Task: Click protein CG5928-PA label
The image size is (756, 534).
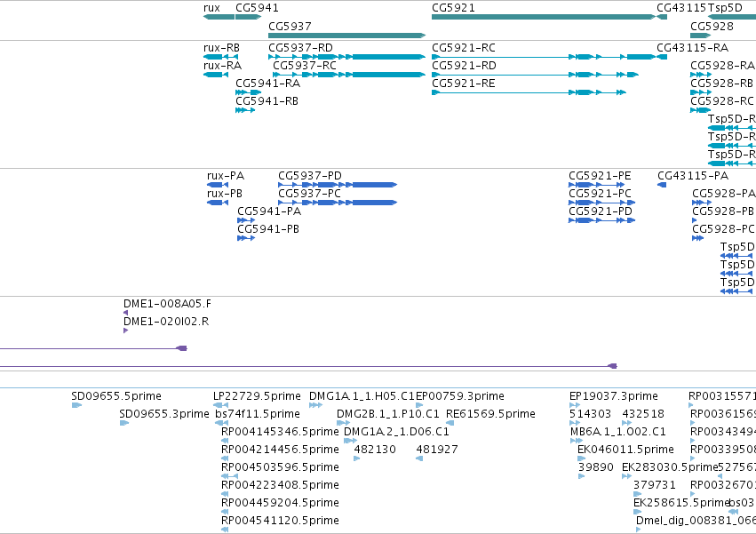Action: 724,194
